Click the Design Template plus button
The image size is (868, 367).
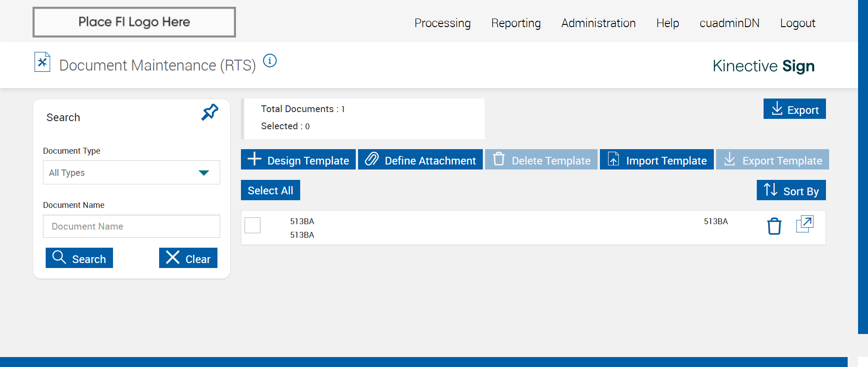click(x=298, y=160)
